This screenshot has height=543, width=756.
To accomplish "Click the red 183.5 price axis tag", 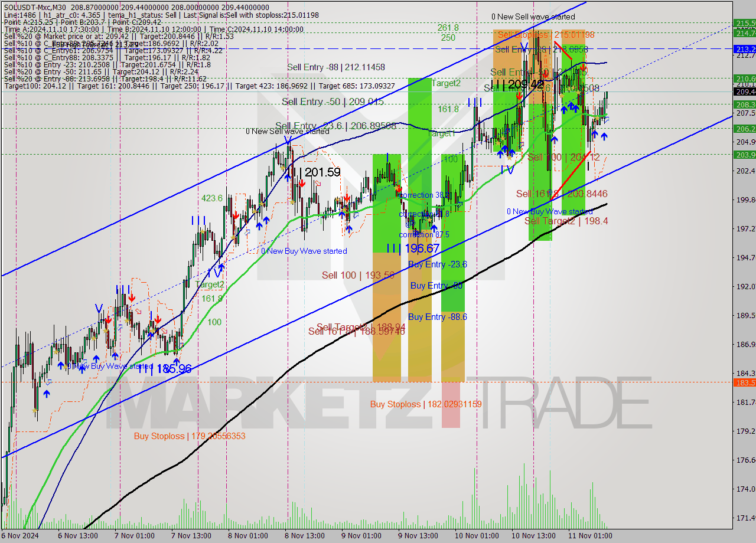I will [744, 382].
